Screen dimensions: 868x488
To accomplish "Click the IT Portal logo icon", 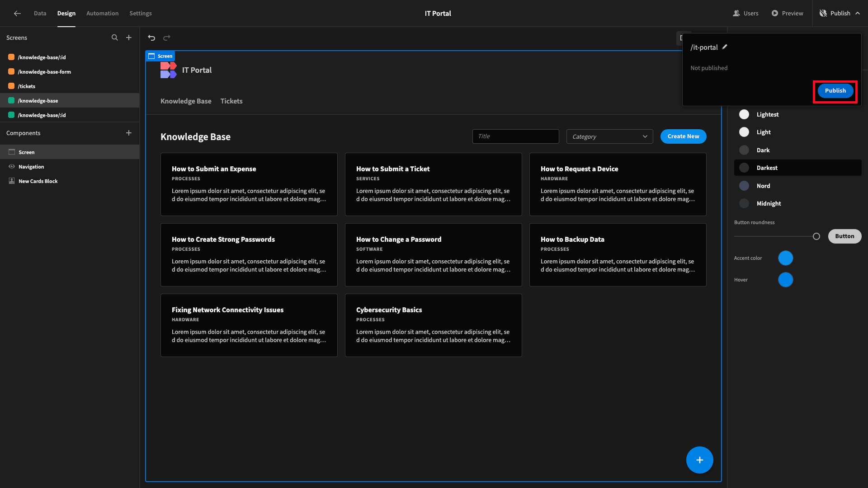I will pyautogui.click(x=168, y=70).
